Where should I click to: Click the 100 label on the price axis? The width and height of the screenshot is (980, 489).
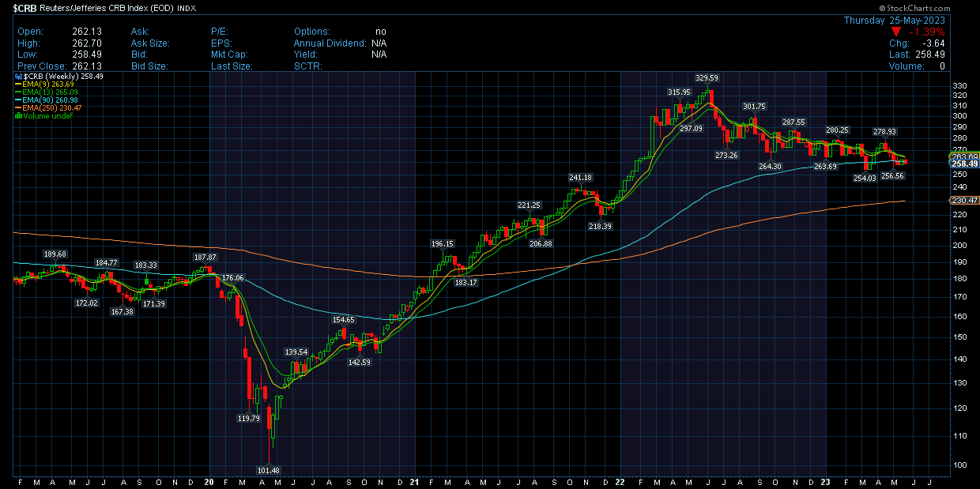pos(959,465)
